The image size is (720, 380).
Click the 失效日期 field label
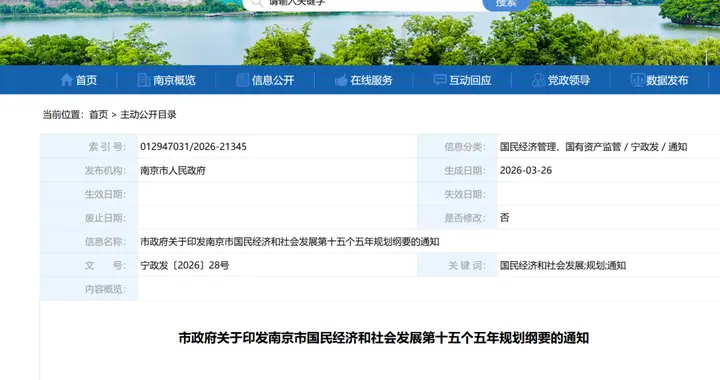(465, 194)
